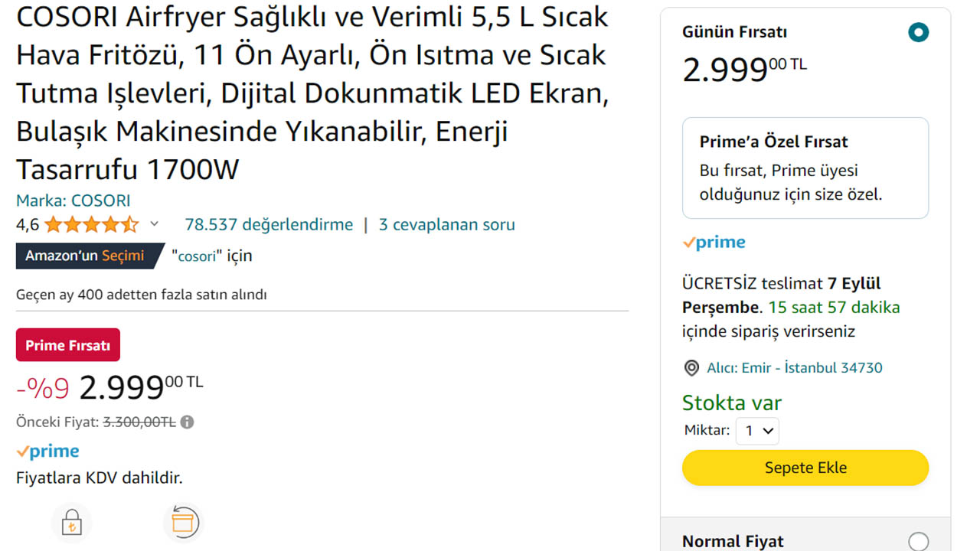Image resolution: width=980 pixels, height=551 pixels.
Task: Click the Alıcı: Emir - İstanbul address link
Action: tap(794, 368)
